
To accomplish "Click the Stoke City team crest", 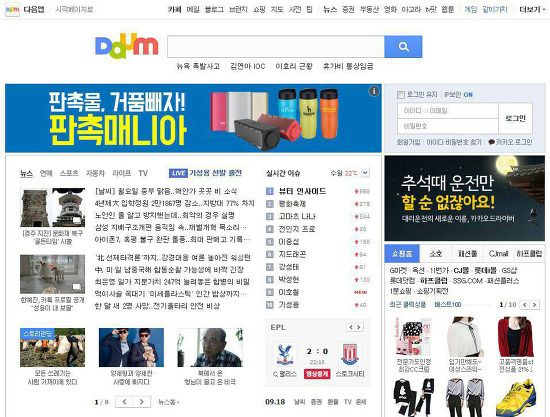I will tap(349, 355).
